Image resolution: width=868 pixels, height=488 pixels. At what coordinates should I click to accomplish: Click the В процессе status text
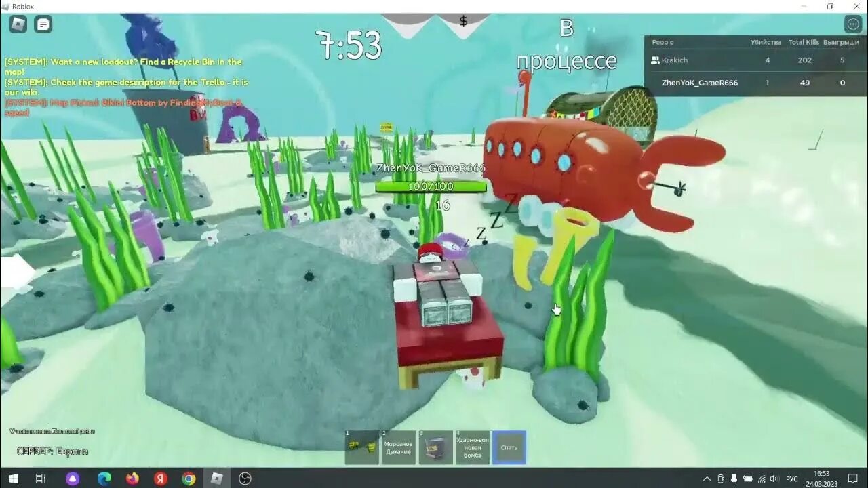[x=566, y=45]
